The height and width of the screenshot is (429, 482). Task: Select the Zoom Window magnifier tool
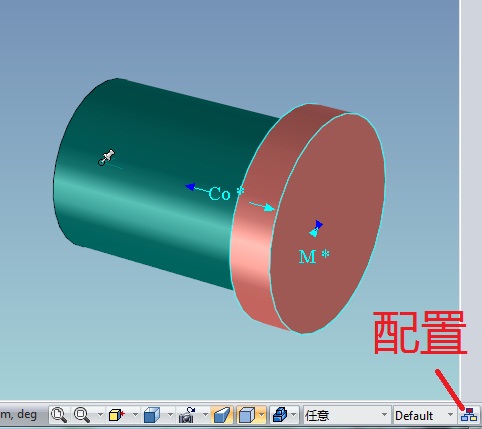(82, 415)
